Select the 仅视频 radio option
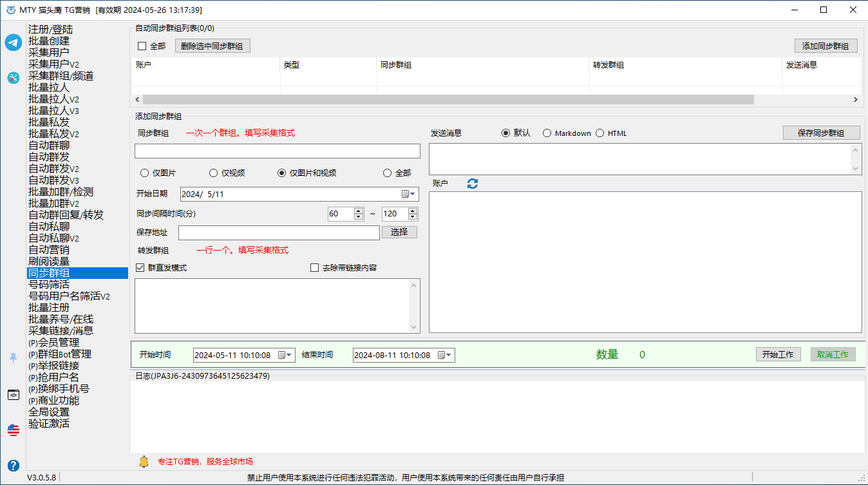The image size is (868, 485). coord(214,173)
